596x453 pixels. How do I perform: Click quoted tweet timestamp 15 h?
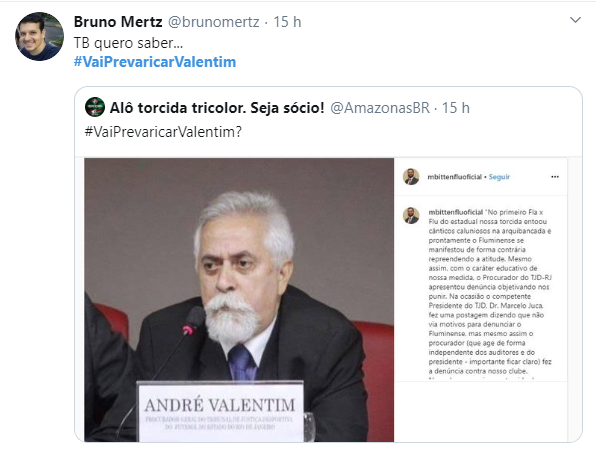point(455,108)
